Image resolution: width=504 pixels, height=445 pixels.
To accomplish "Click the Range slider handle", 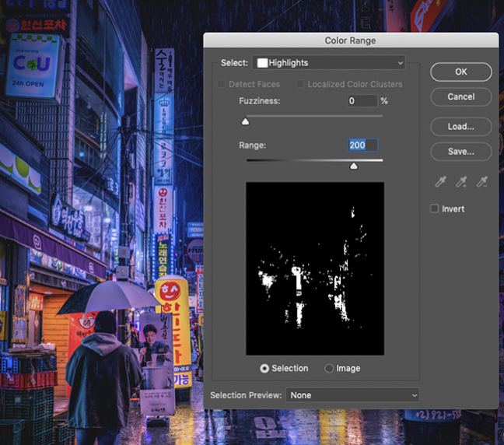I will tap(354, 165).
